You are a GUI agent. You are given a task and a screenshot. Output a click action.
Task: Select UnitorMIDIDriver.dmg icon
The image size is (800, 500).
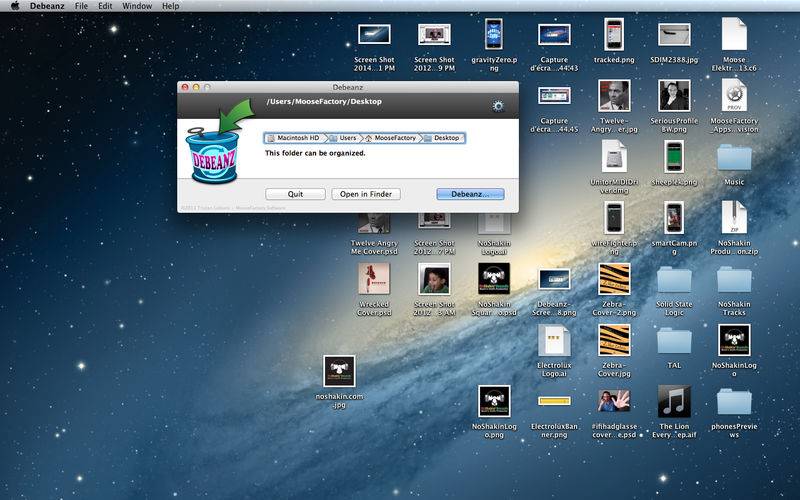coord(614,156)
